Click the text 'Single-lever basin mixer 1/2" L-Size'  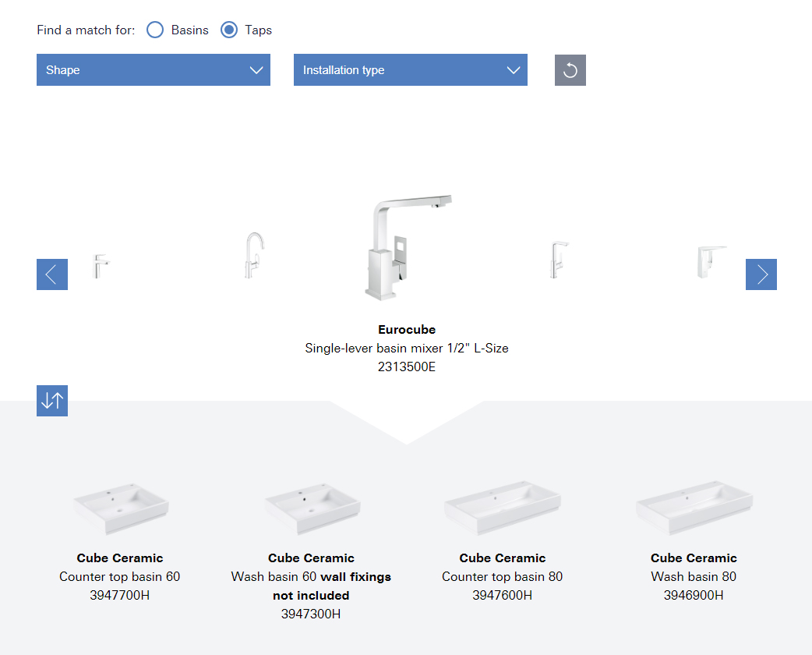(407, 349)
